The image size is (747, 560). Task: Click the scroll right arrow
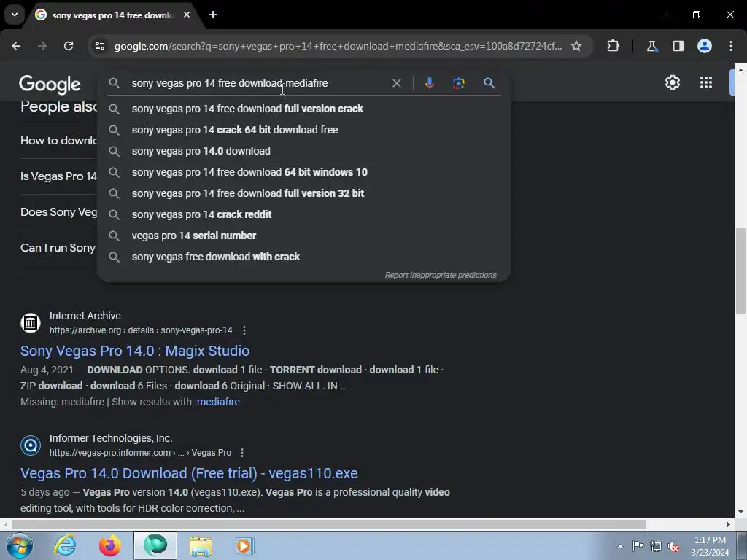[729, 525]
